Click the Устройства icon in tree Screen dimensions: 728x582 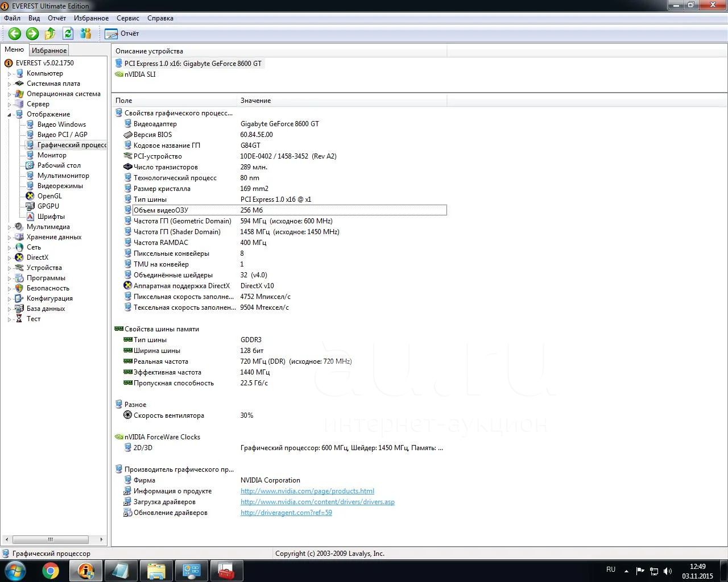click(x=19, y=268)
